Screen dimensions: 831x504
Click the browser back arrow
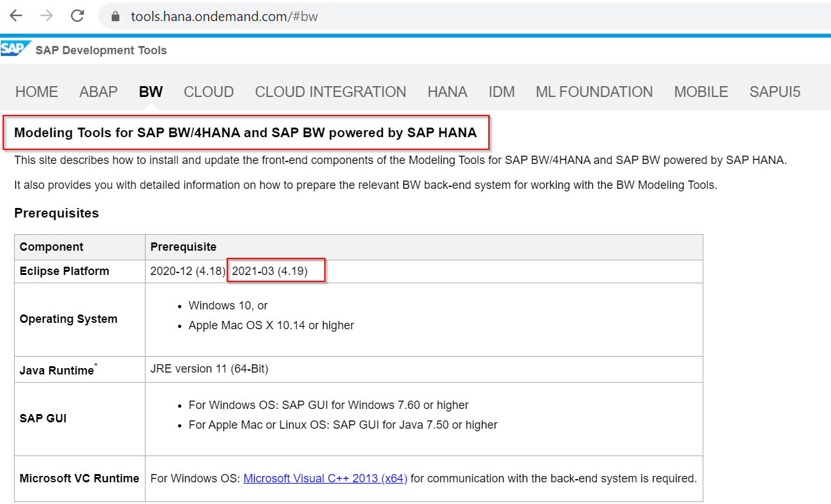point(15,16)
